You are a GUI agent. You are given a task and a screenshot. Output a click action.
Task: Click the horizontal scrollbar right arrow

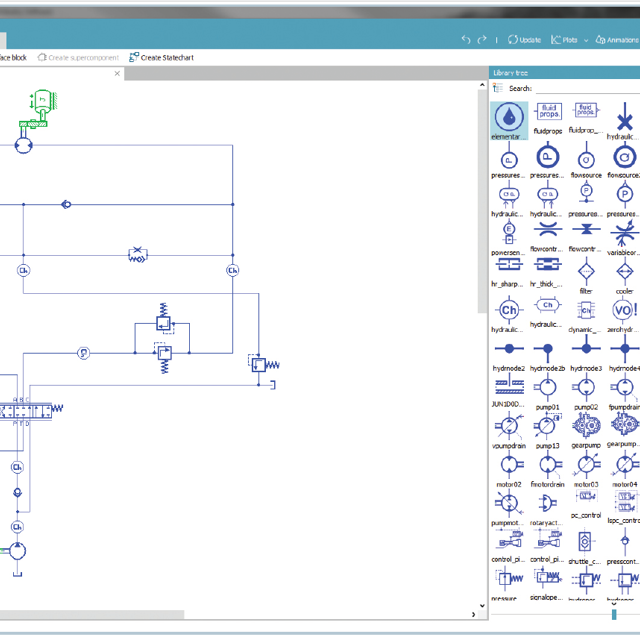473,614
